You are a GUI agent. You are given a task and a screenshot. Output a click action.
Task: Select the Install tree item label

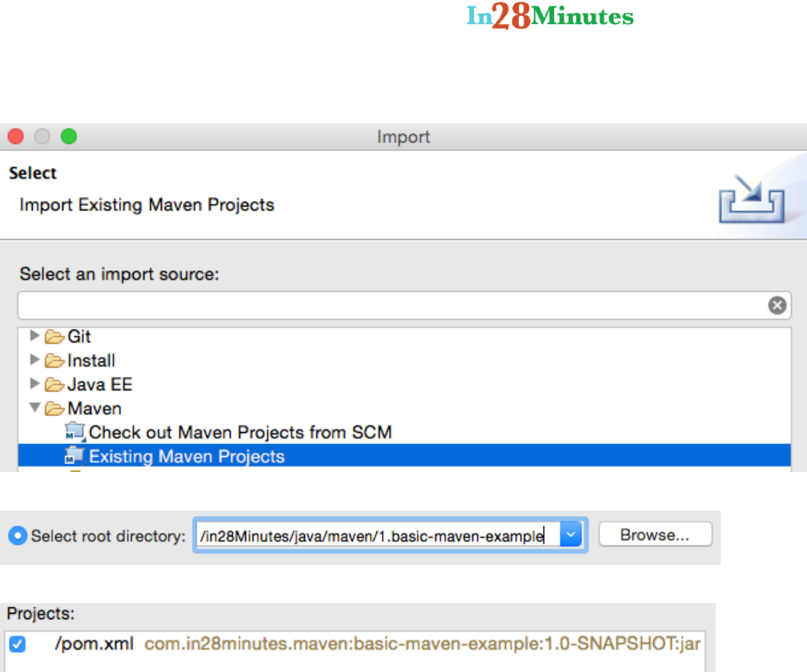[x=91, y=361]
